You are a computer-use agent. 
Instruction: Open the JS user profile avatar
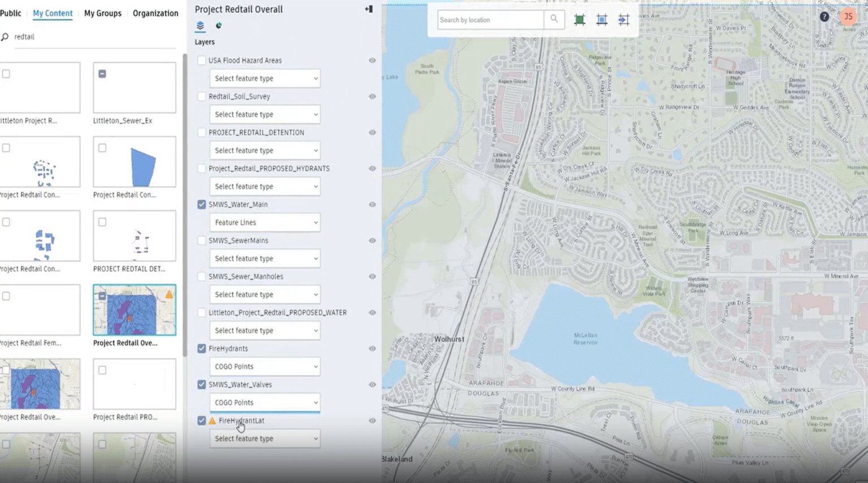(x=848, y=17)
